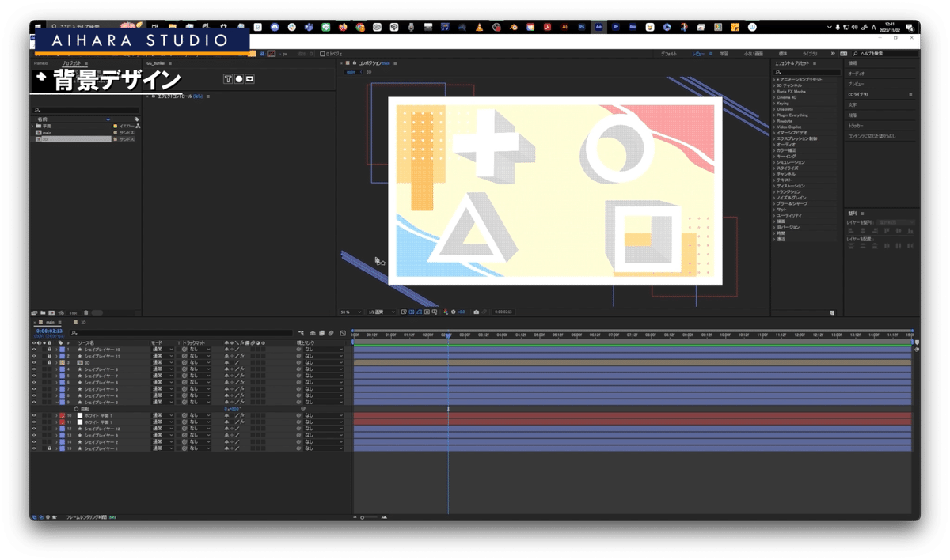Hide layer 1 シェイプレイヤー 10 with eye
Viewport: 950px width, 560px height.
pos(34,350)
